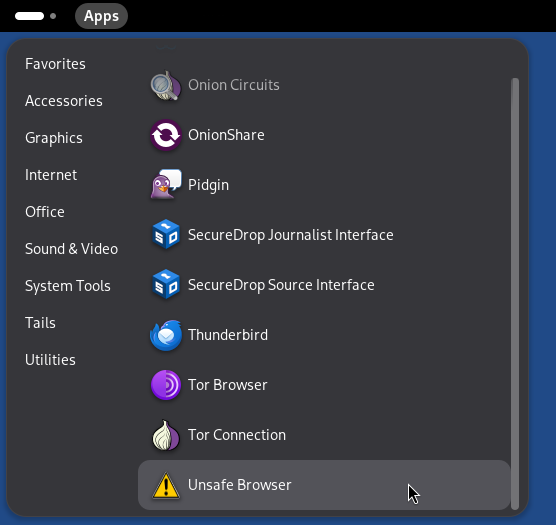556x525 pixels.
Task: Open SecureDrop Source Interface text
Action: [x=281, y=285]
